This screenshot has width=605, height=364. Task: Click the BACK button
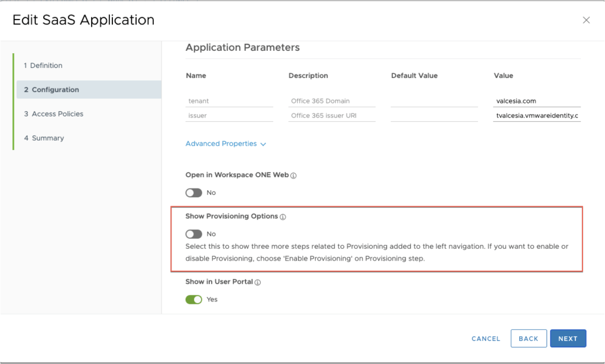(x=528, y=339)
